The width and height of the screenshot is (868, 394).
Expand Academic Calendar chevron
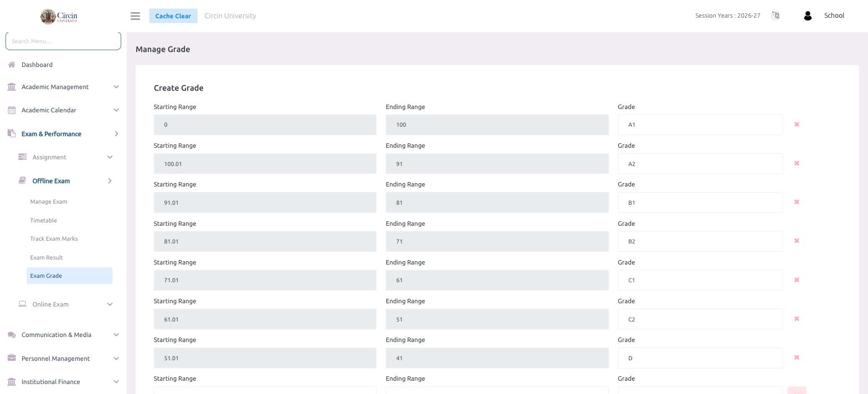click(x=116, y=110)
